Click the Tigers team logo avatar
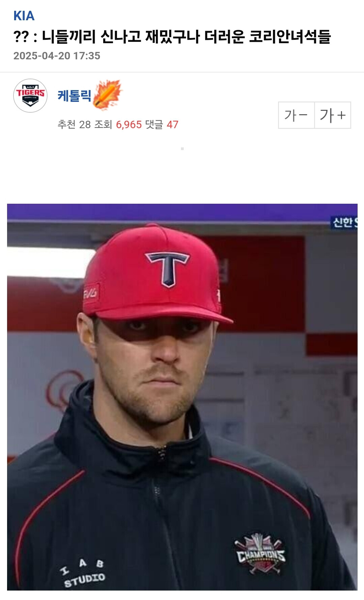The image size is (364, 600). [30, 96]
